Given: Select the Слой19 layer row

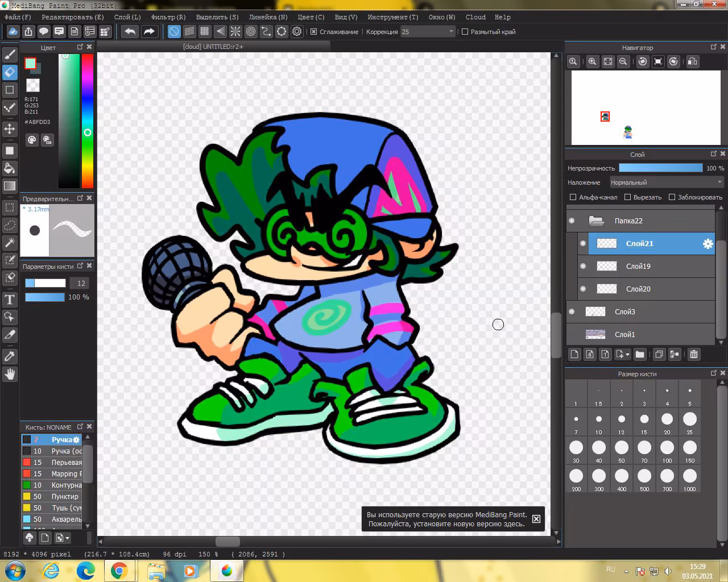Looking at the screenshot, I should point(646,266).
